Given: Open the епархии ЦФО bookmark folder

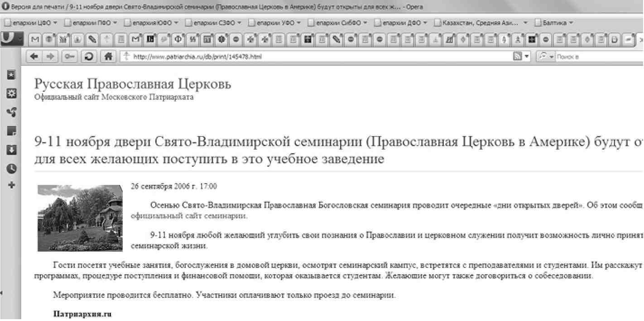Looking at the screenshot, I should pos(31,22).
